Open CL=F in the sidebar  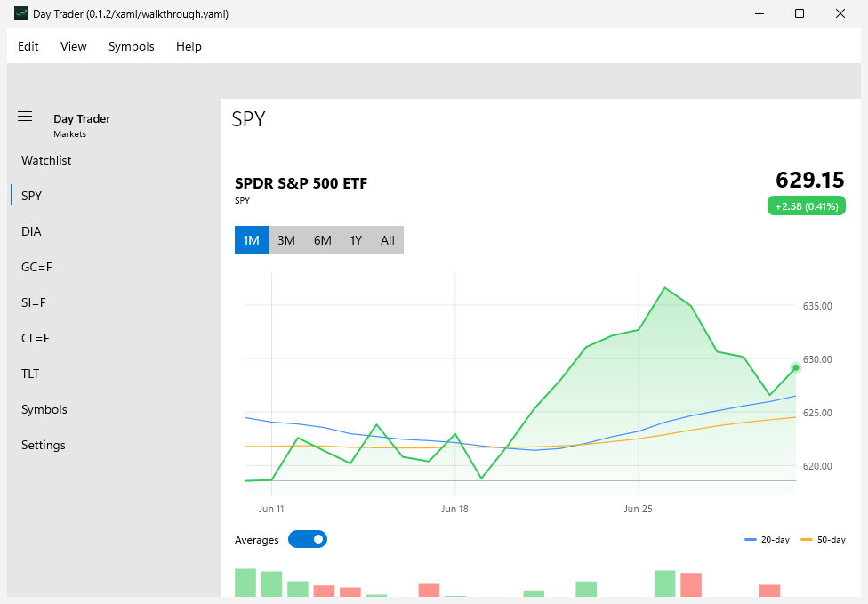click(x=114, y=338)
